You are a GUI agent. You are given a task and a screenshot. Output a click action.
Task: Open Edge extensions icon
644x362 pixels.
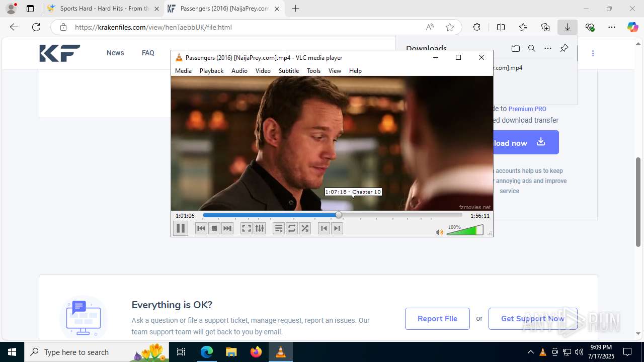[476, 27]
